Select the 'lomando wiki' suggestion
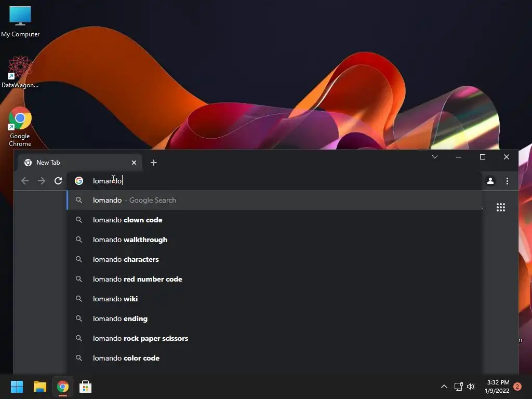The height and width of the screenshot is (399, 532). click(x=274, y=299)
